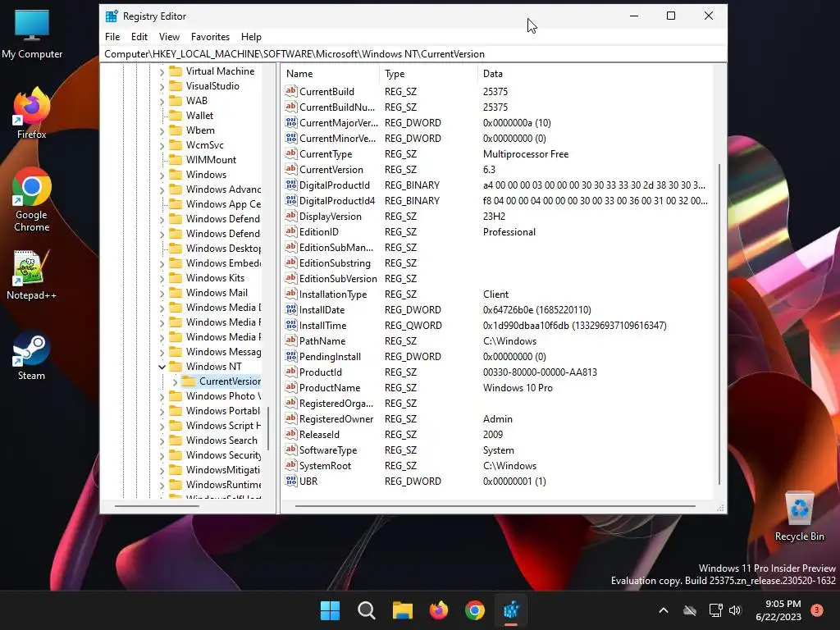Open File Explorer from the taskbar
840x630 pixels.
tap(402, 610)
